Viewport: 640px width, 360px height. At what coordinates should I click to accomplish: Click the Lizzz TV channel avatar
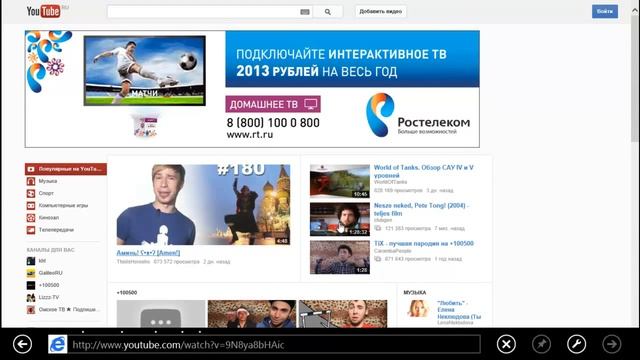(x=31, y=298)
